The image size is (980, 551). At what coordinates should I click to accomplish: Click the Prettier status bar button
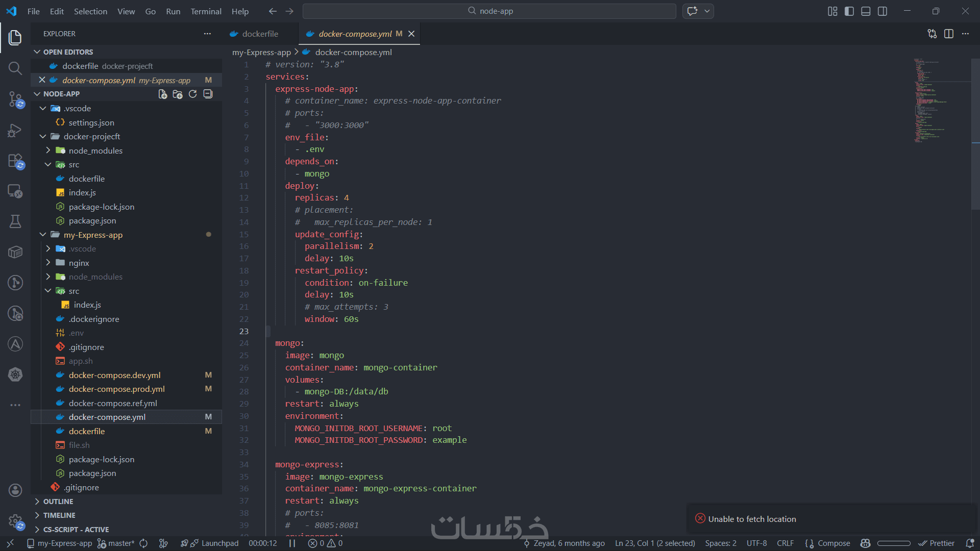936,543
